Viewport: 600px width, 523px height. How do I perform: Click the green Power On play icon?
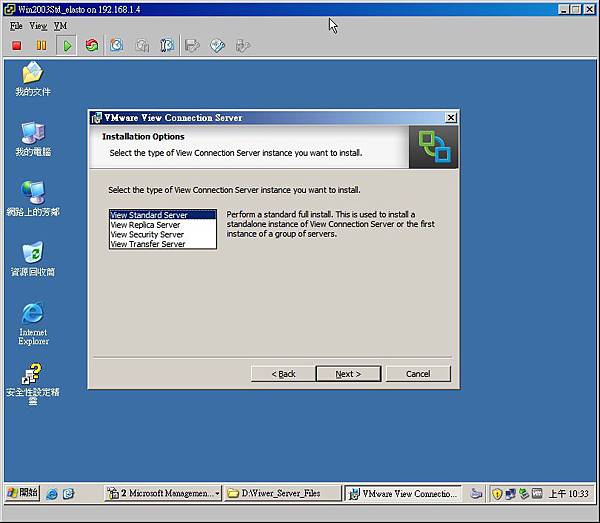[x=67, y=46]
